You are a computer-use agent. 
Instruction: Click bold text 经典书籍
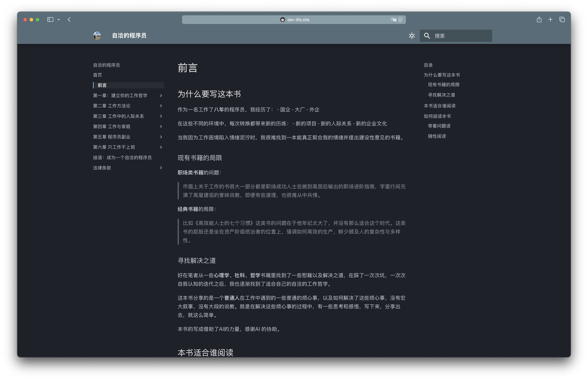(x=188, y=209)
